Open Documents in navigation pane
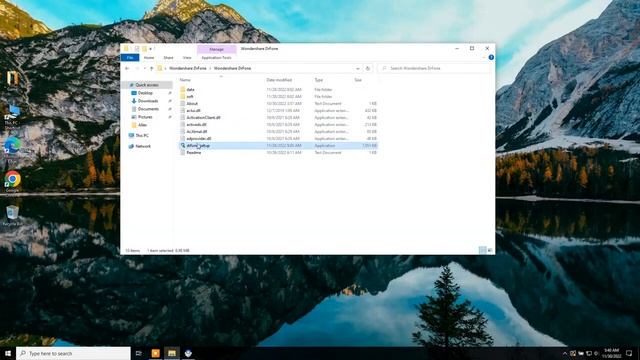This screenshot has height=360, width=640. [x=148, y=109]
